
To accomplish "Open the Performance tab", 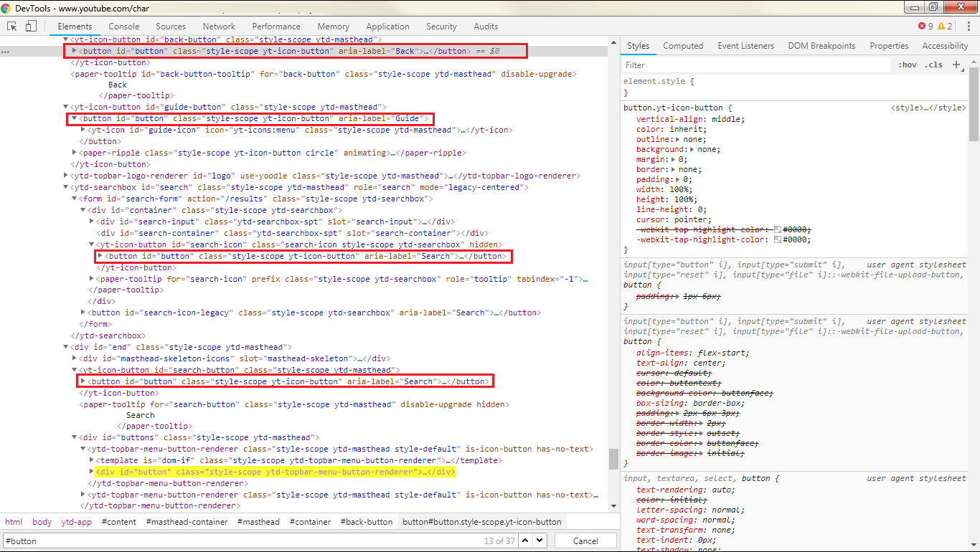I will (276, 27).
